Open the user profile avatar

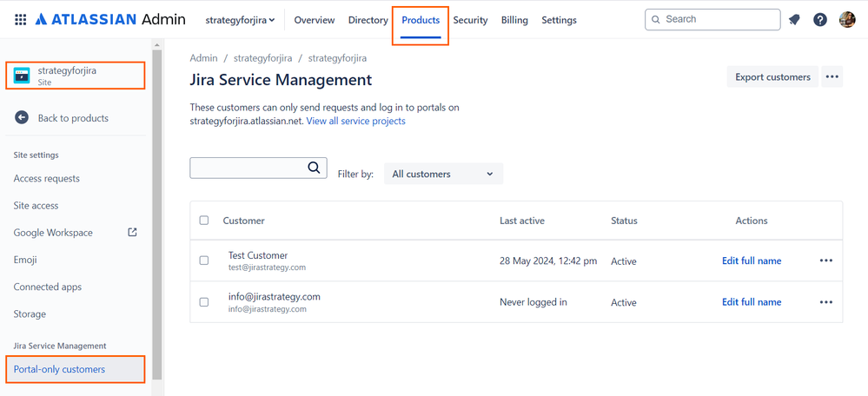pos(847,20)
